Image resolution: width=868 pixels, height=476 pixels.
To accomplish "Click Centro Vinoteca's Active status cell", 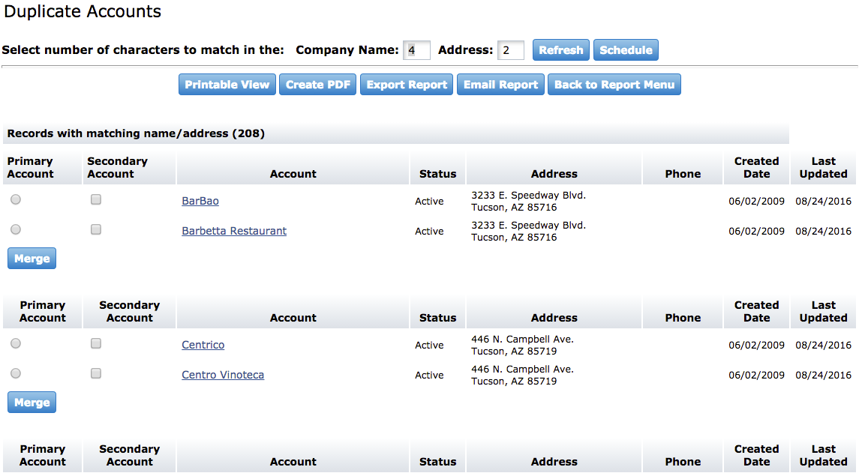I will point(430,375).
